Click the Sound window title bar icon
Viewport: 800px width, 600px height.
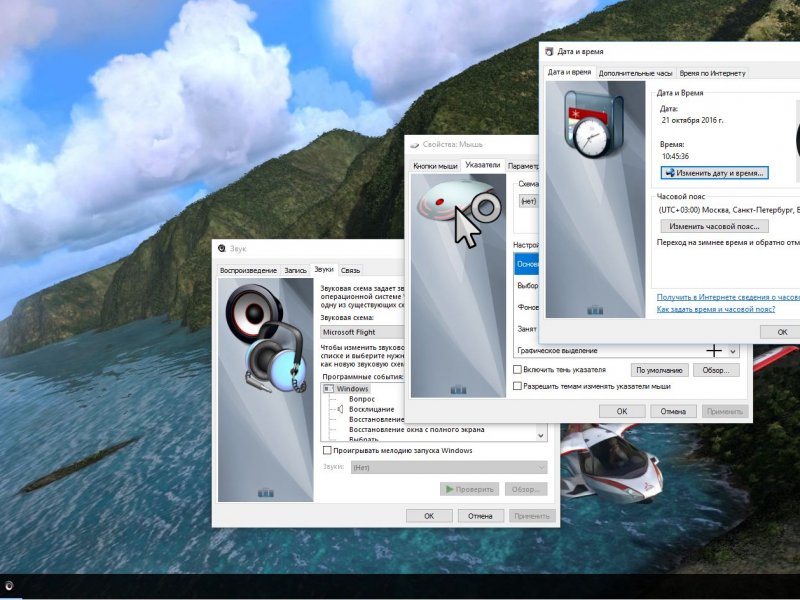coord(221,248)
